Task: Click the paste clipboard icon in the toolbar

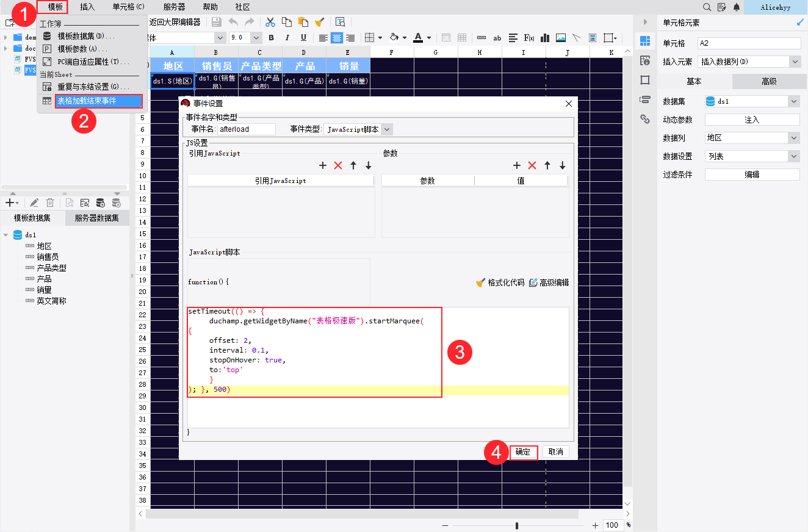Action: 303,22
